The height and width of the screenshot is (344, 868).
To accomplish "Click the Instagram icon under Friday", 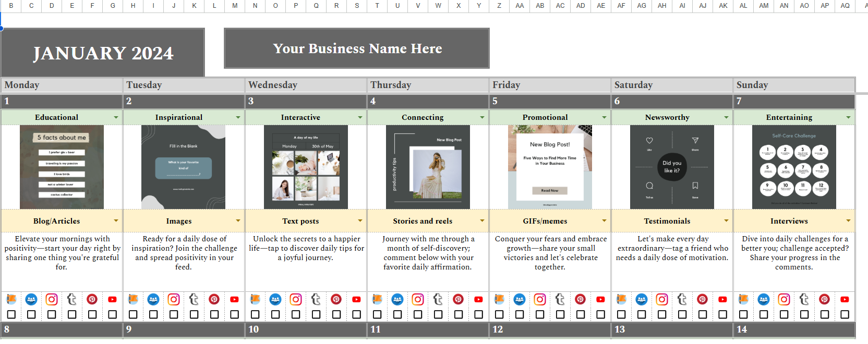I will 540,299.
